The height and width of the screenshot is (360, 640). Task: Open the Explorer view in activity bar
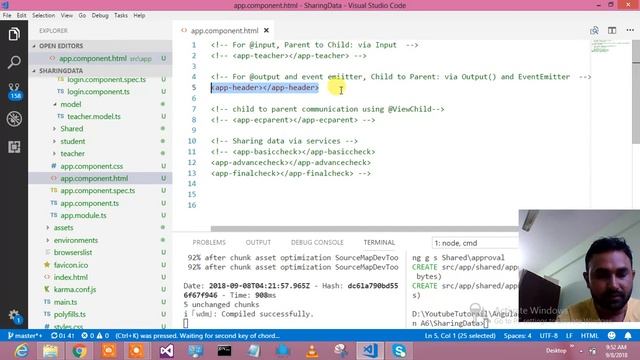(x=14, y=34)
